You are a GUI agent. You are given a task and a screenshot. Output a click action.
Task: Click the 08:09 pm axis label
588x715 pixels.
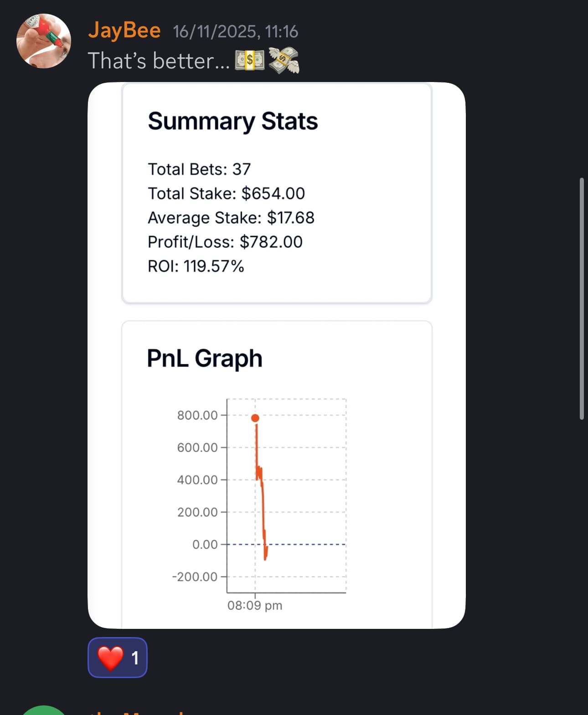pyautogui.click(x=255, y=606)
